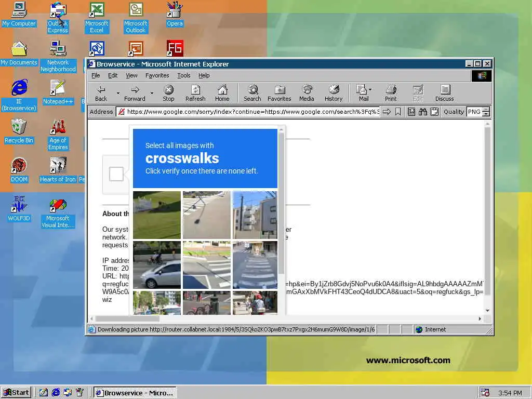This screenshot has width=532, height=399.
Task: Open the Favorites toolbar button
Action: pyautogui.click(x=279, y=94)
